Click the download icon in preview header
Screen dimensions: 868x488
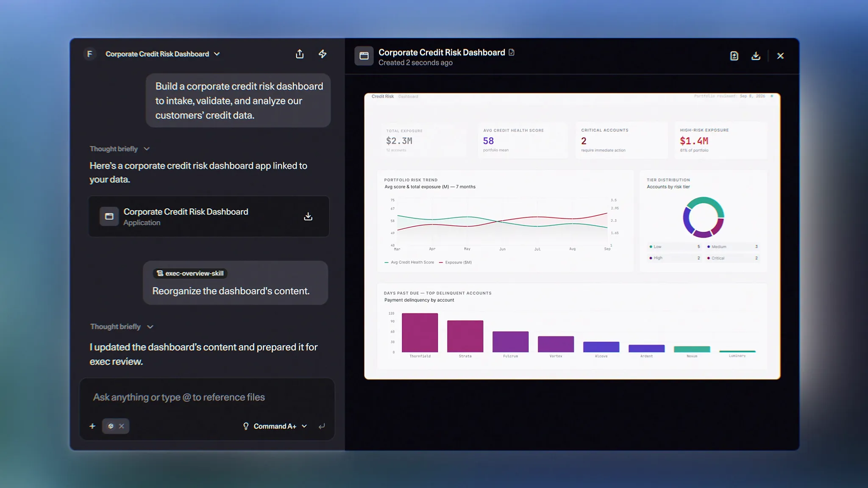point(756,56)
